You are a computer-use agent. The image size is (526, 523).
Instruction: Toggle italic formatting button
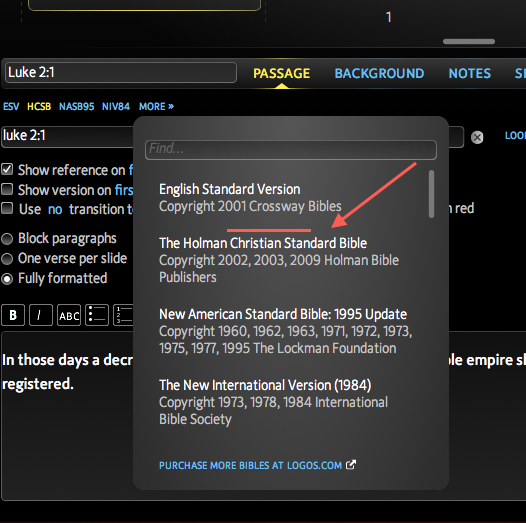(x=41, y=315)
